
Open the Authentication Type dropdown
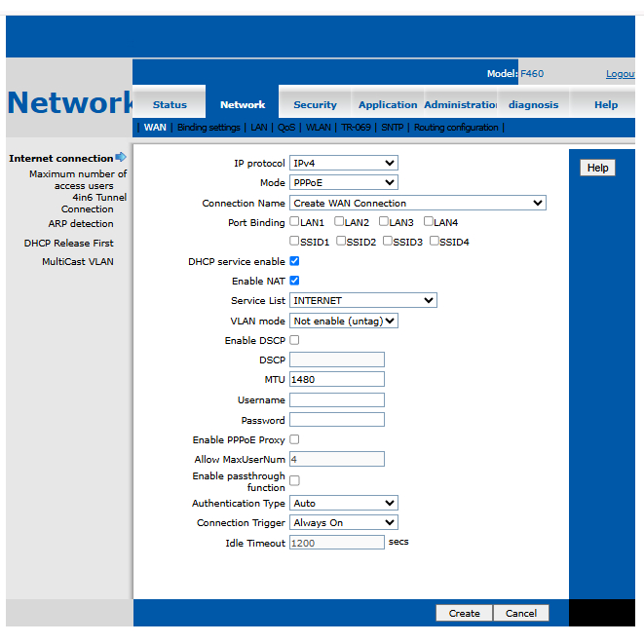point(344,503)
